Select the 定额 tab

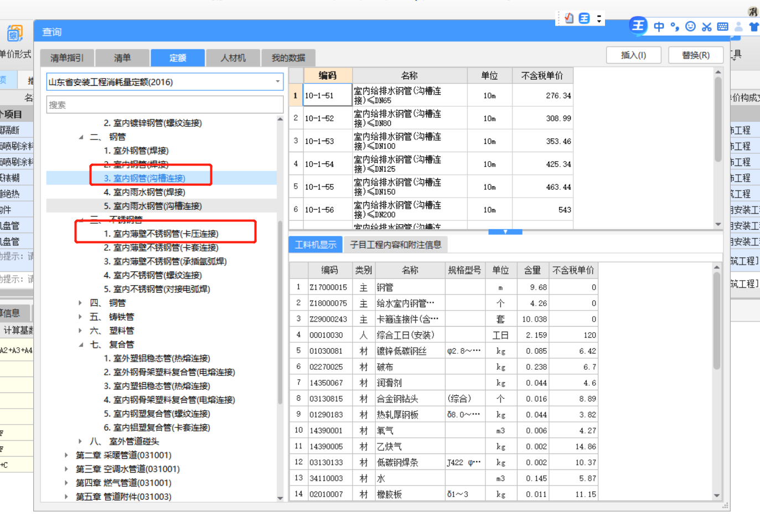178,58
